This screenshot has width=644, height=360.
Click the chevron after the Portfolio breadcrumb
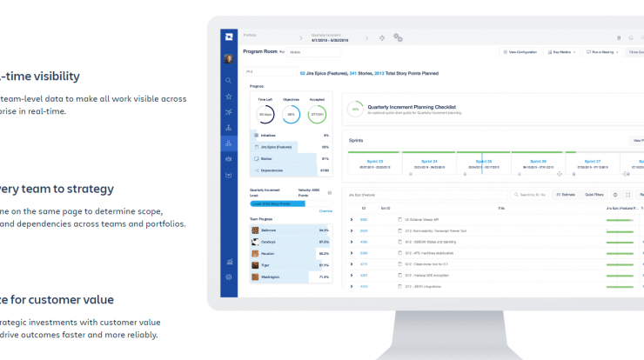coord(300,38)
